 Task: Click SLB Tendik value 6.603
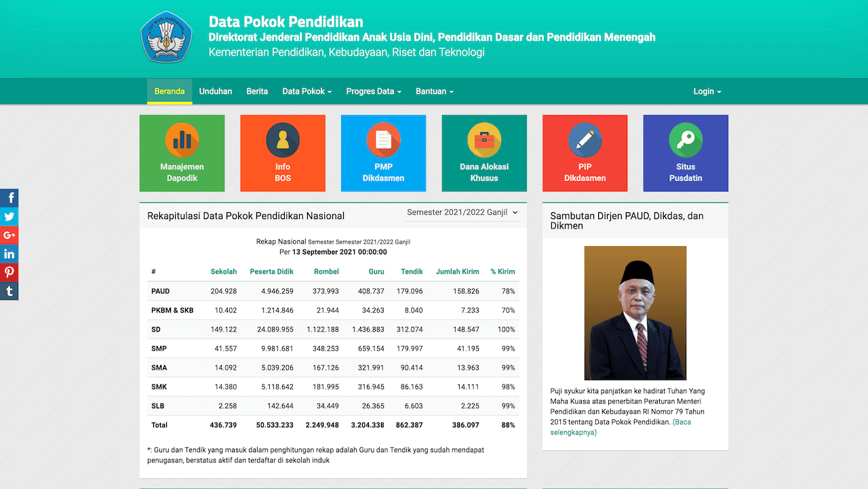(x=414, y=406)
